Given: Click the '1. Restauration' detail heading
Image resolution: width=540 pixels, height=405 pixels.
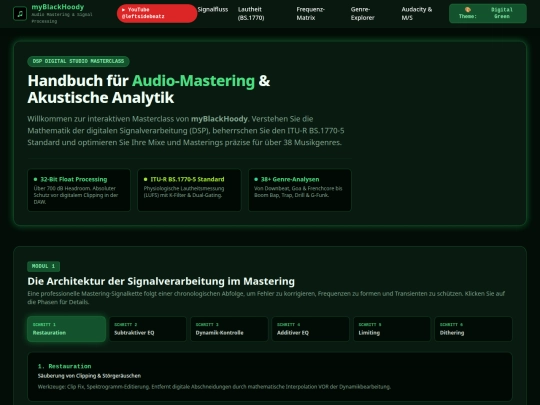Looking at the screenshot, I should point(65,366).
